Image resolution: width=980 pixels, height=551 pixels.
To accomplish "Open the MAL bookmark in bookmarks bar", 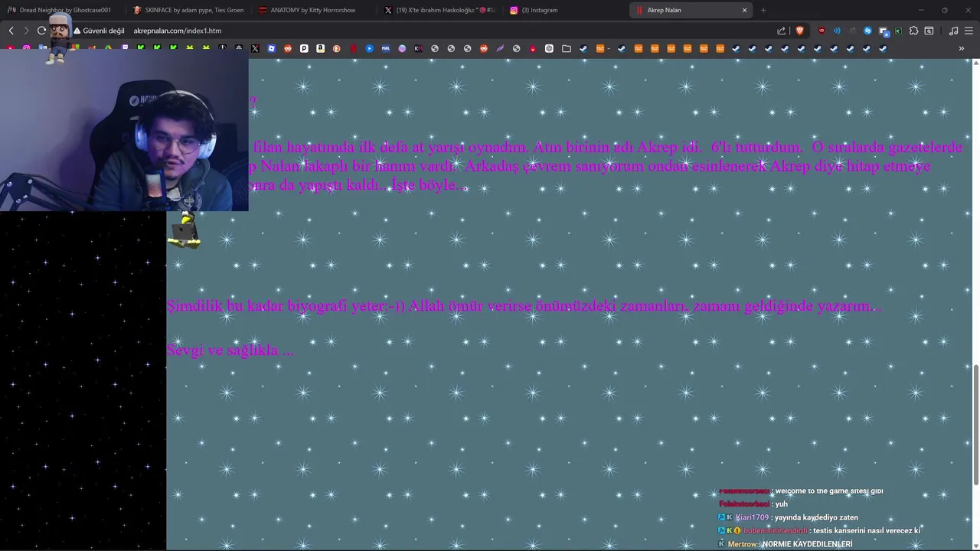I will (386, 48).
